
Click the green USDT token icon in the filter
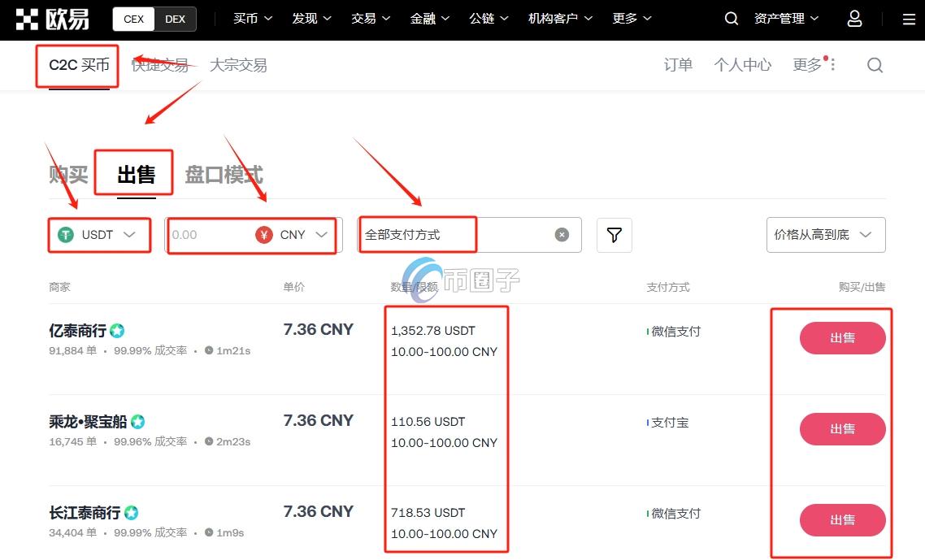coord(63,235)
